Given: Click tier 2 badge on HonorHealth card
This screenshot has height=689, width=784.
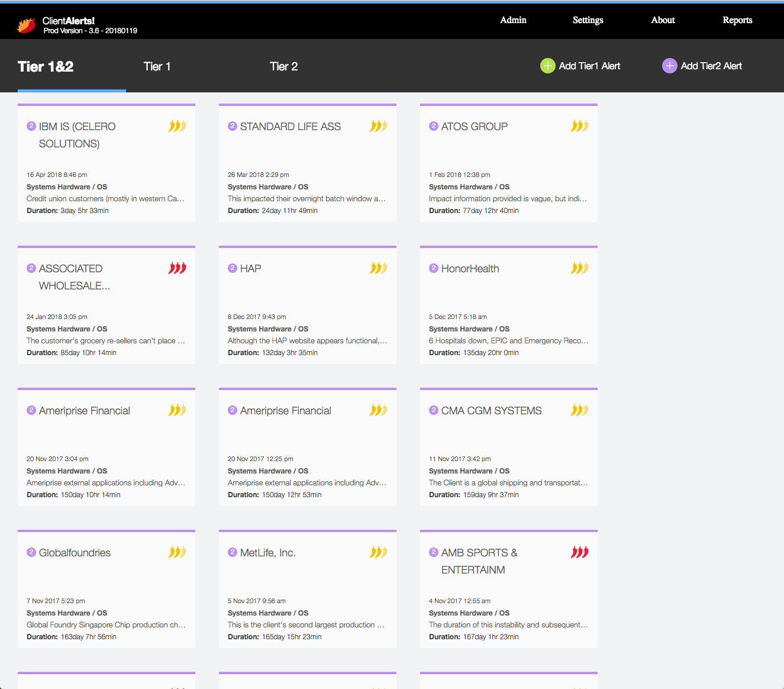Looking at the screenshot, I should (434, 268).
